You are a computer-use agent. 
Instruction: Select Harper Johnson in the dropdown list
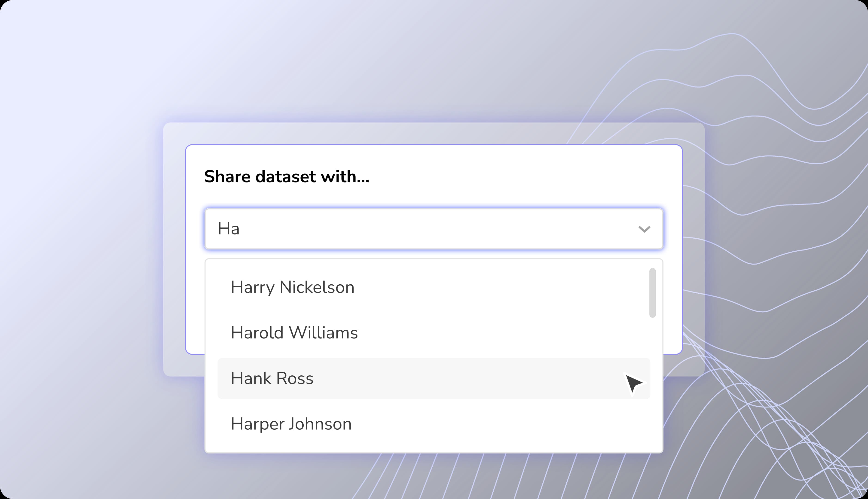[x=291, y=424]
